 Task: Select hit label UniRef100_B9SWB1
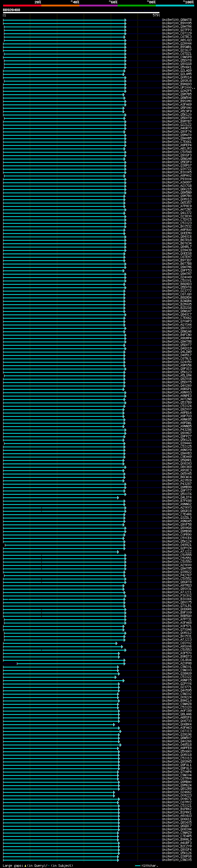177,47
